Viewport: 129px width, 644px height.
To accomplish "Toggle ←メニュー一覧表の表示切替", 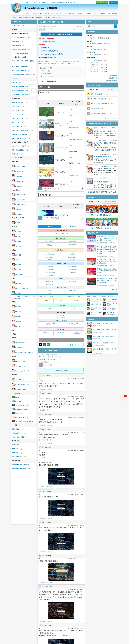I will point(49,81).
